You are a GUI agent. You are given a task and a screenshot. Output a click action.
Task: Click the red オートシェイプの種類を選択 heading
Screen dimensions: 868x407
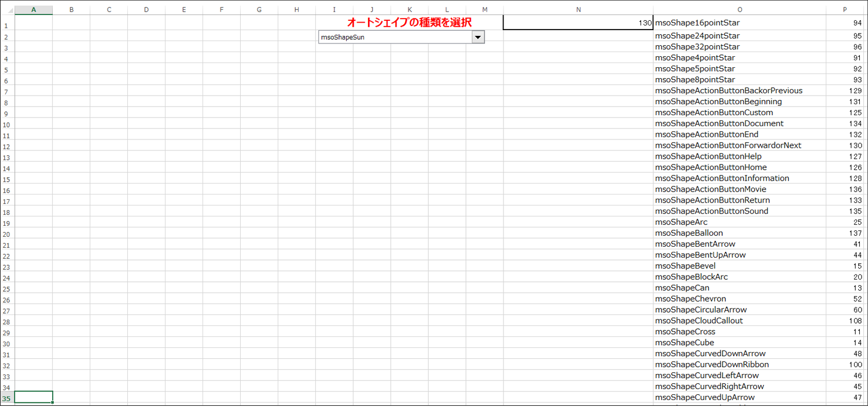409,23
